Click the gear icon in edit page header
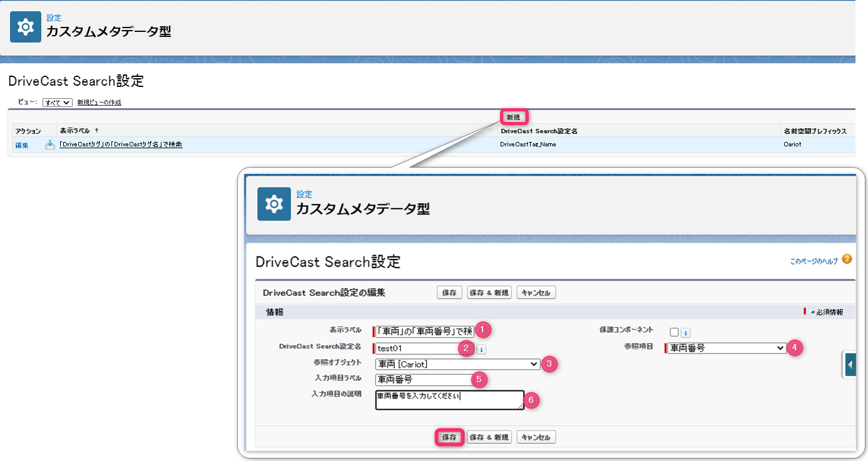 pos(274,204)
